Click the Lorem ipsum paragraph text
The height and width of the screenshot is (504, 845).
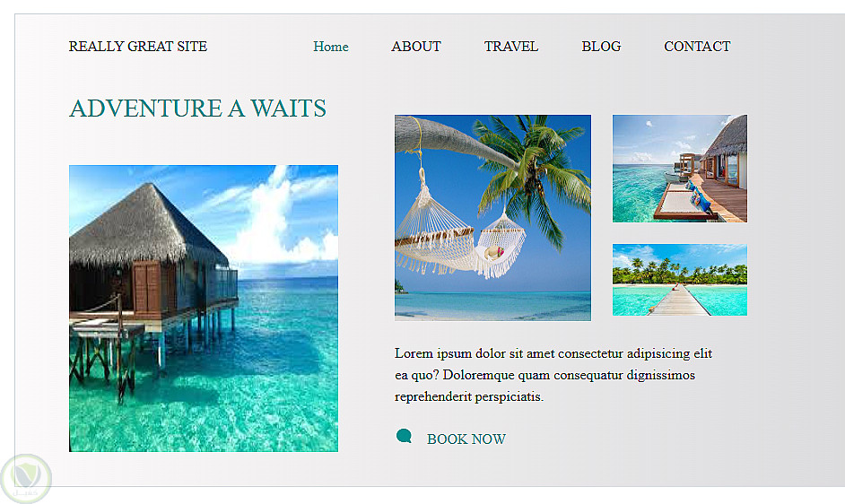coord(553,375)
